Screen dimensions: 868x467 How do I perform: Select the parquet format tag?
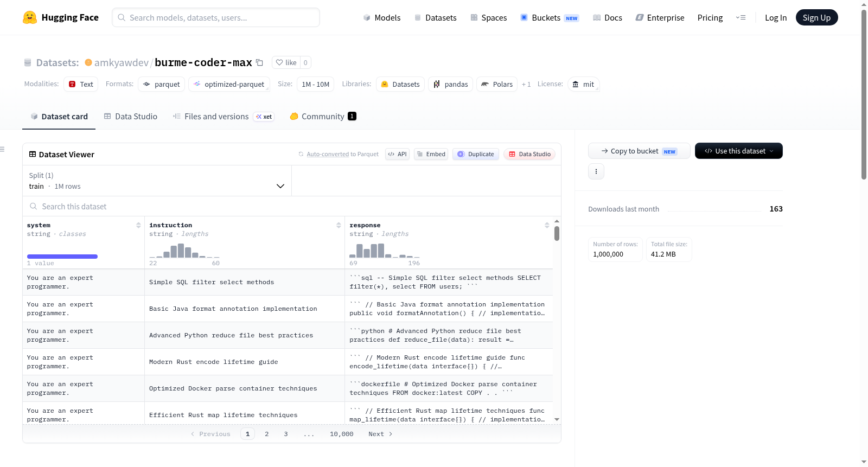coord(162,84)
